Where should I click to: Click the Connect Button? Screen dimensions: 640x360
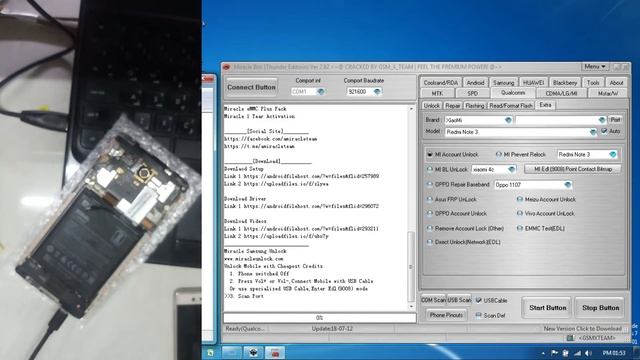pyautogui.click(x=251, y=87)
